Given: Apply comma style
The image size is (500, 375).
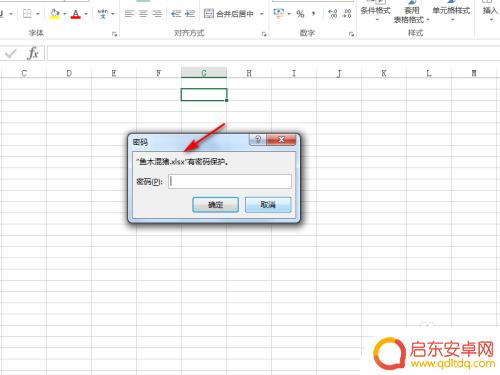Looking at the screenshot, I should click(314, 14).
